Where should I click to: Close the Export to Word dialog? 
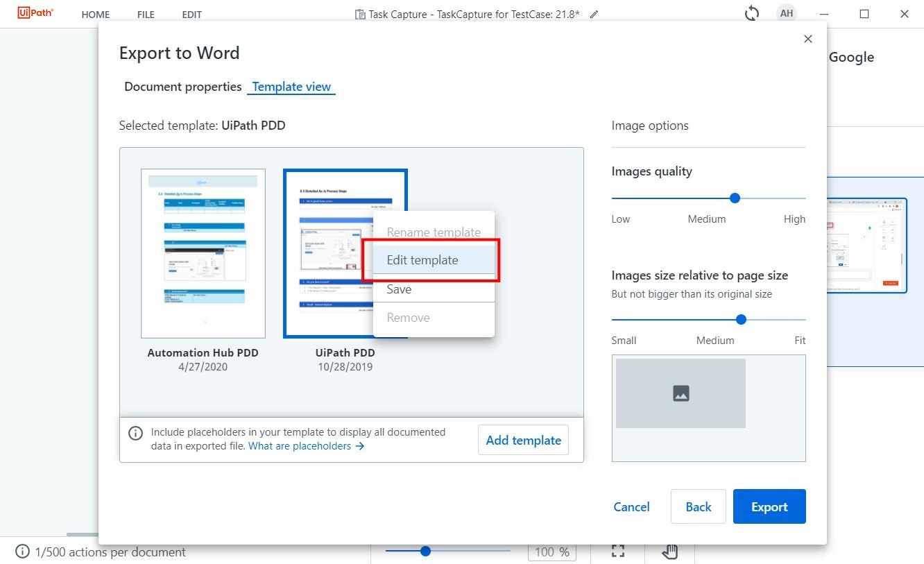807,40
